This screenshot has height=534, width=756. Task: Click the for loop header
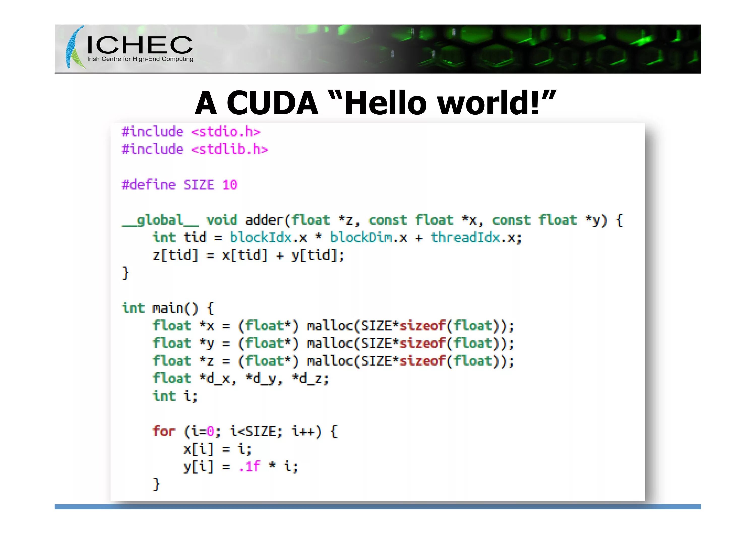[x=245, y=431]
